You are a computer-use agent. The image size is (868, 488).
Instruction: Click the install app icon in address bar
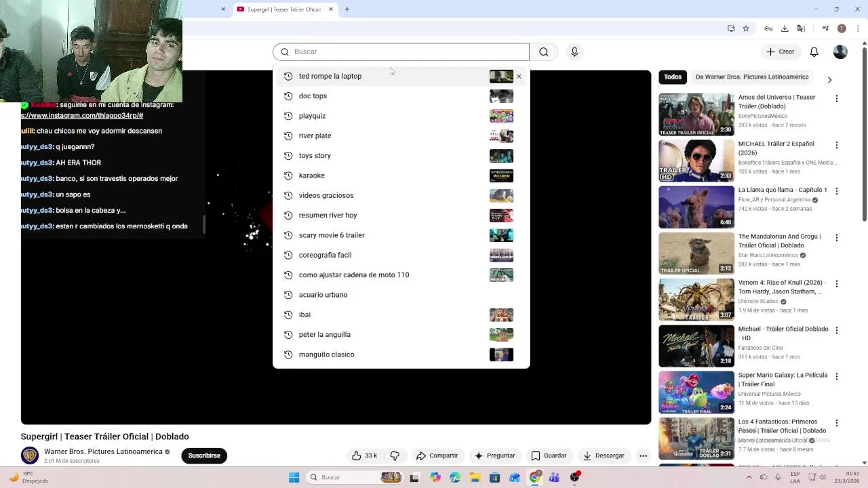731,28
